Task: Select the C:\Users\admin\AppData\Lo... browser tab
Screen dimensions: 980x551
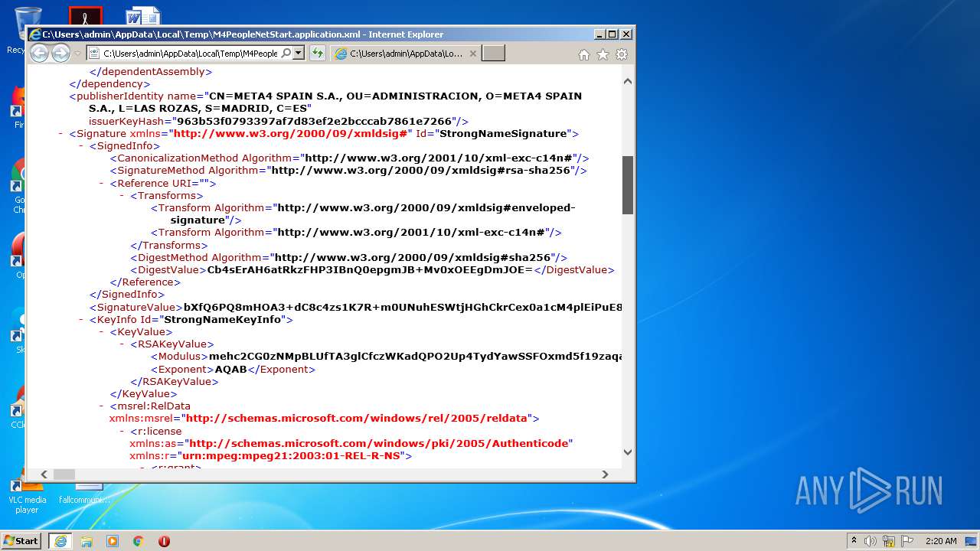Action: (x=406, y=54)
